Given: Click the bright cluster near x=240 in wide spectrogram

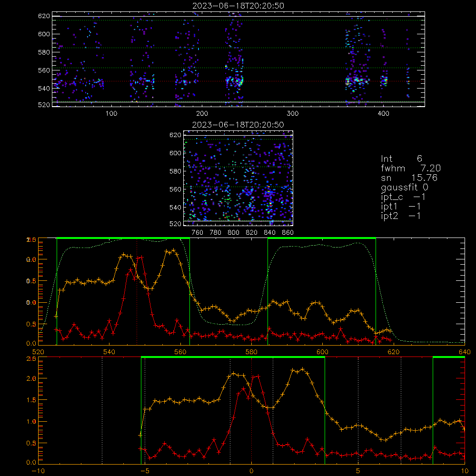Looking at the screenshot, I should (x=234, y=81).
